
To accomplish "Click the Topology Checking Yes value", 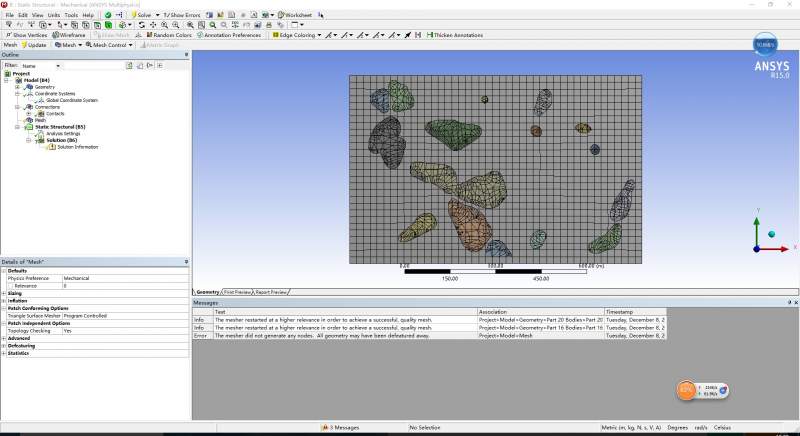I will 126,331.
